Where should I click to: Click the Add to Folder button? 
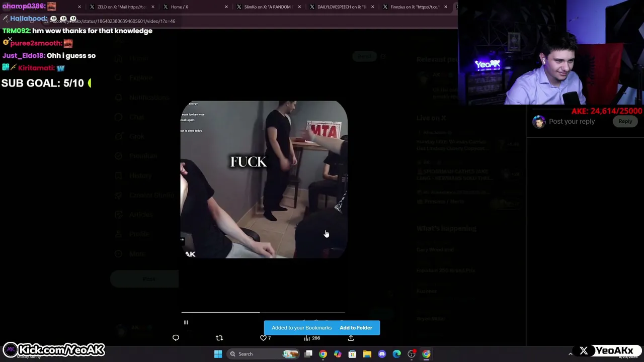(x=356, y=328)
